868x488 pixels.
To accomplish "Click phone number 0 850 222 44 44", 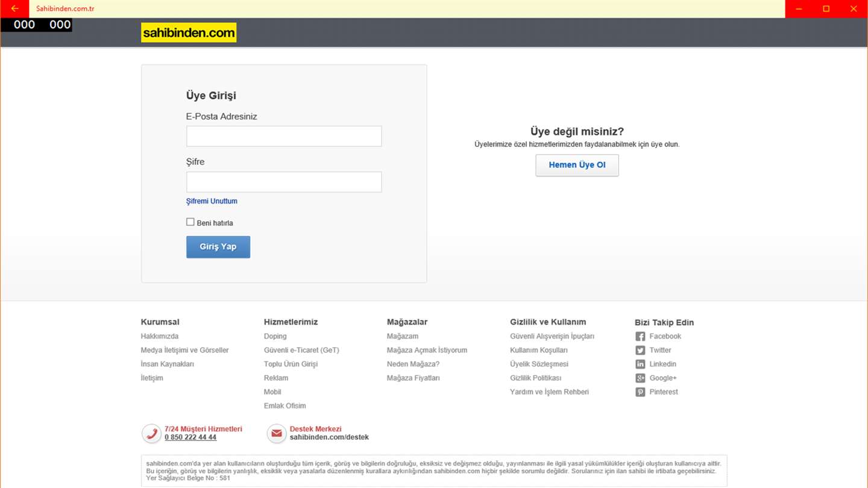I will [x=190, y=437].
